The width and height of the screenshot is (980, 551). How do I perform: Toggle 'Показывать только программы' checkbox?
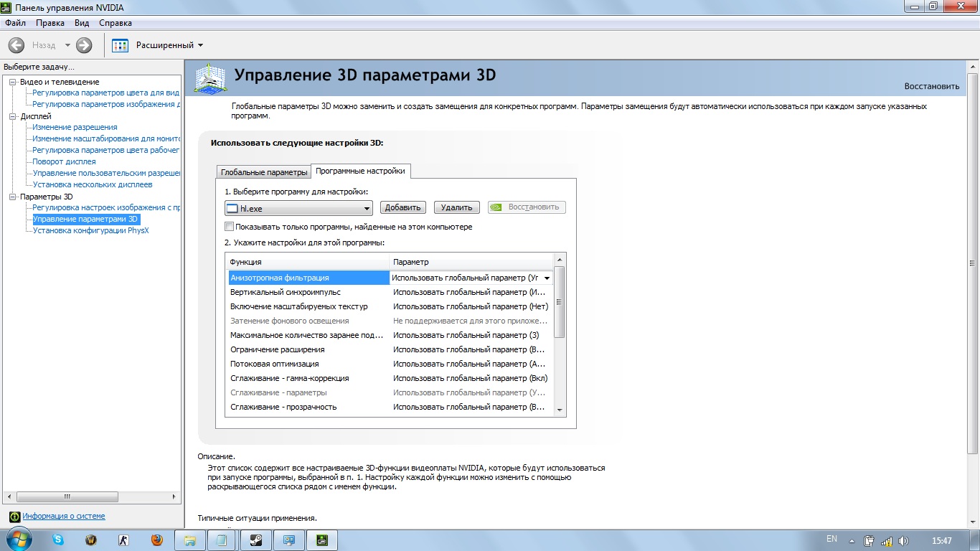(230, 227)
